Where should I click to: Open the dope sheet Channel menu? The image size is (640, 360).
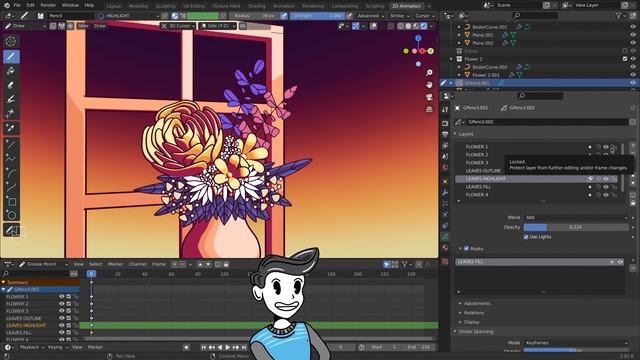click(138, 264)
